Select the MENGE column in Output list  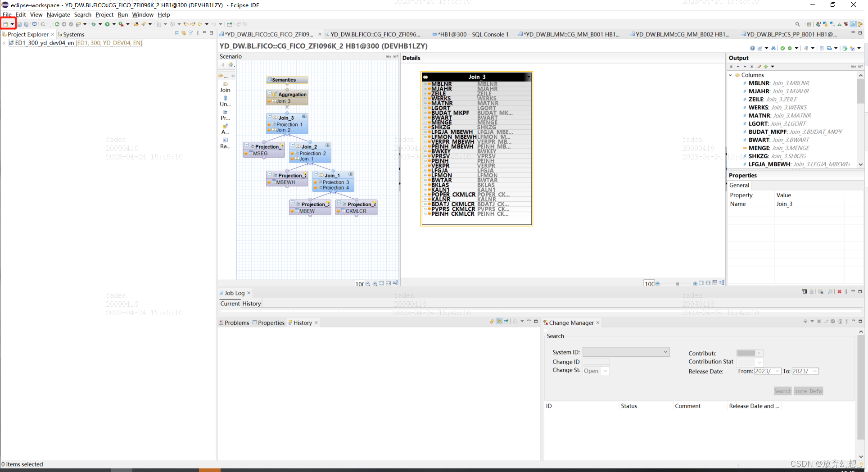[775, 148]
